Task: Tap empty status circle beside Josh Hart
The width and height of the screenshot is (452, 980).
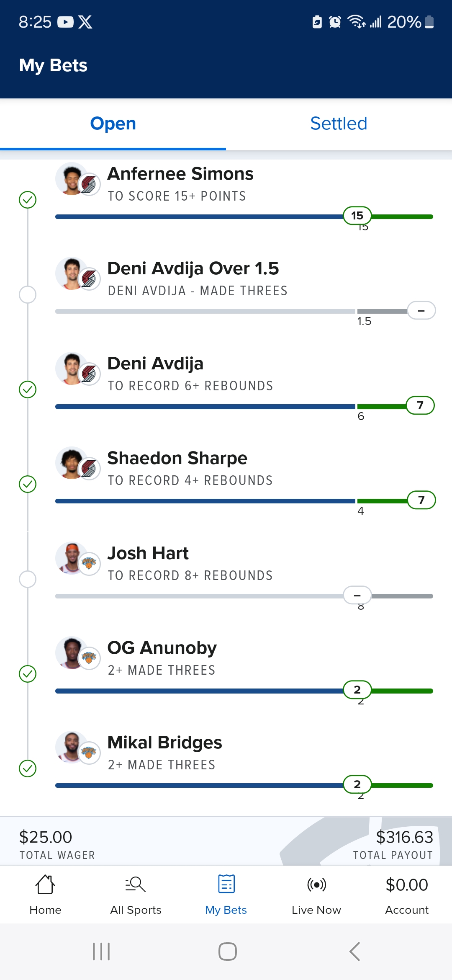Action: click(x=28, y=579)
